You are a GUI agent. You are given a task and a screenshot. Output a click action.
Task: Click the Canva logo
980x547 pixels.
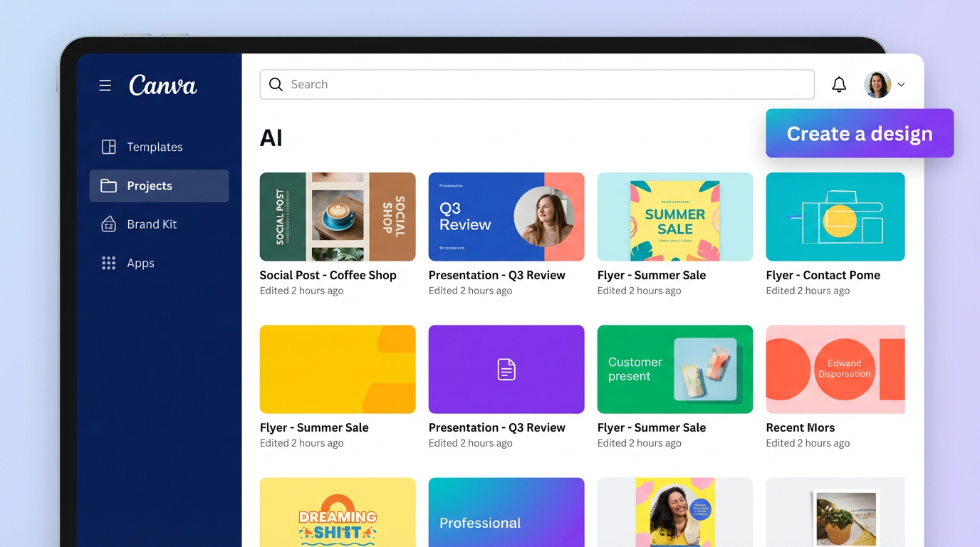pos(162,85)
